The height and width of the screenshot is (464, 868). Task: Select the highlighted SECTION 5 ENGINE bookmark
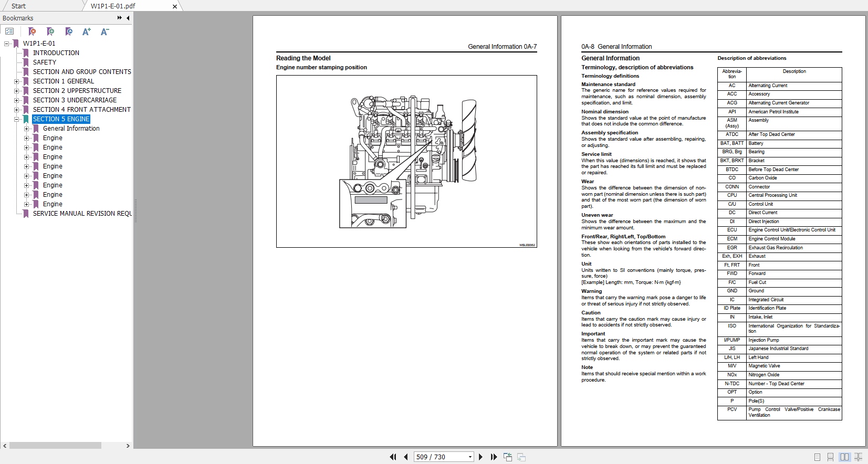(x=61, y=119)
